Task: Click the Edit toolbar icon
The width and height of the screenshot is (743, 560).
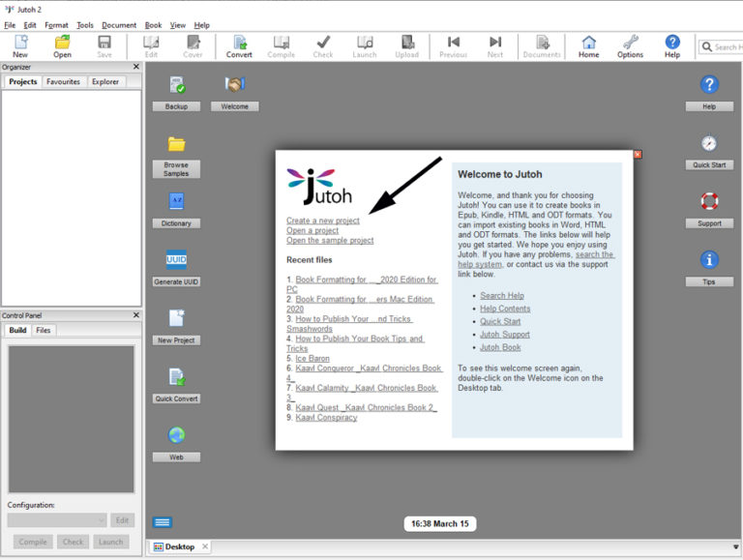Action: click(151, 46)
